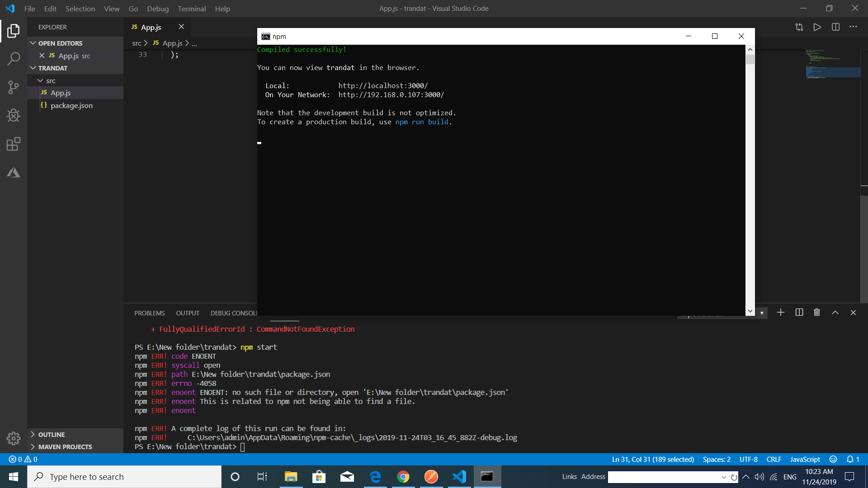Open the Search view in activity bar
The width and height of the screenshot is (868, 488).
(x=14, y=59)
